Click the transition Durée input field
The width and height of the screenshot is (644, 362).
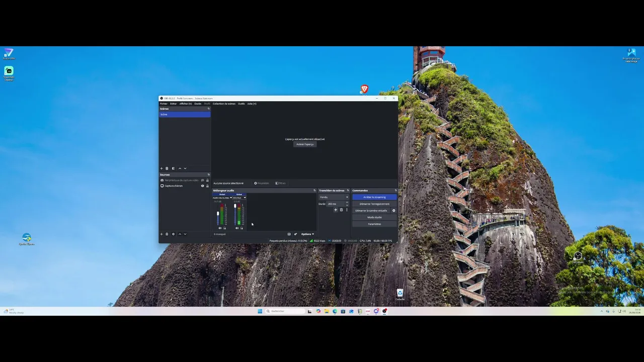[336, 204]
